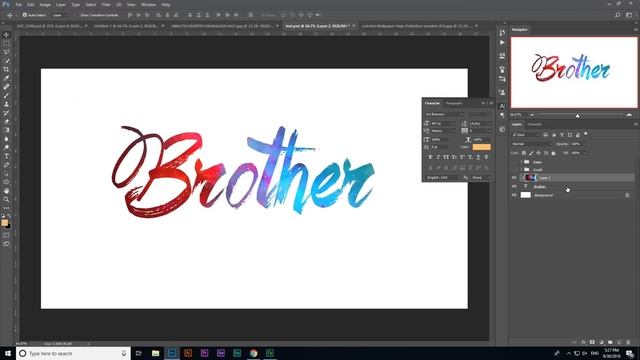Select the Hand tool
Viewport: 640px width, 360px height.
[x=6, y=191]
